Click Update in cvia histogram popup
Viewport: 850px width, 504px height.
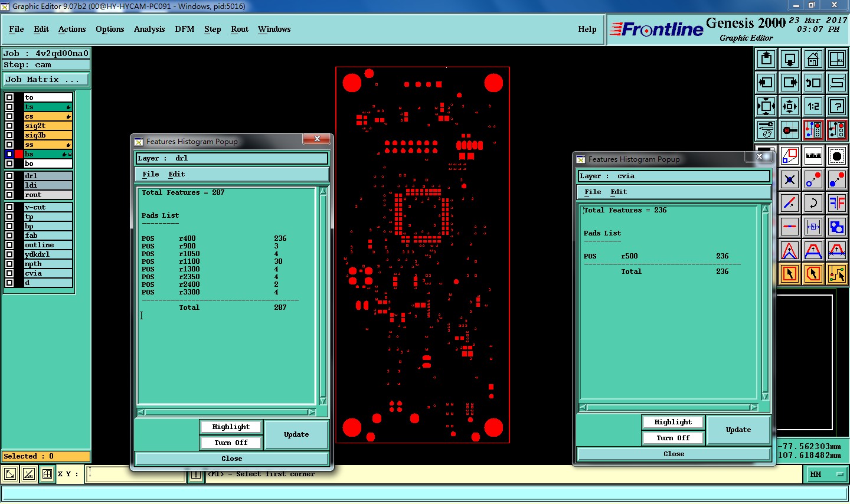click(738, 430)
